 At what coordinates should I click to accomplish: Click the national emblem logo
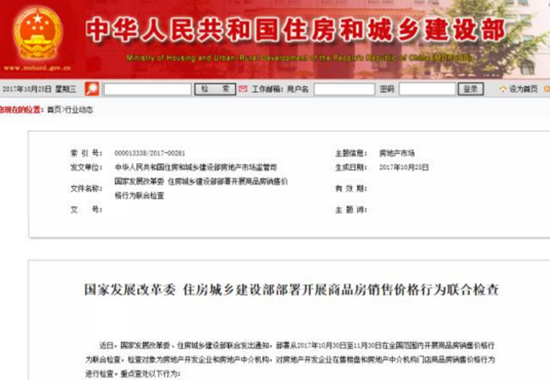pyautogui.click(x=38, y=33)
